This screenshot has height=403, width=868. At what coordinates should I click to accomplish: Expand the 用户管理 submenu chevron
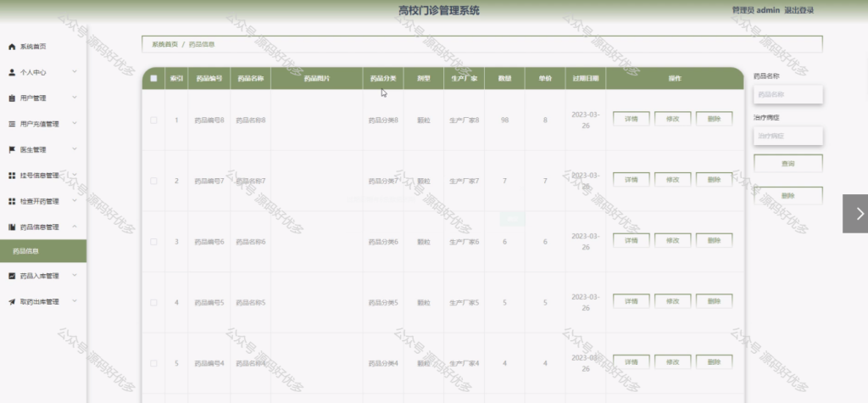pos(75,98)
